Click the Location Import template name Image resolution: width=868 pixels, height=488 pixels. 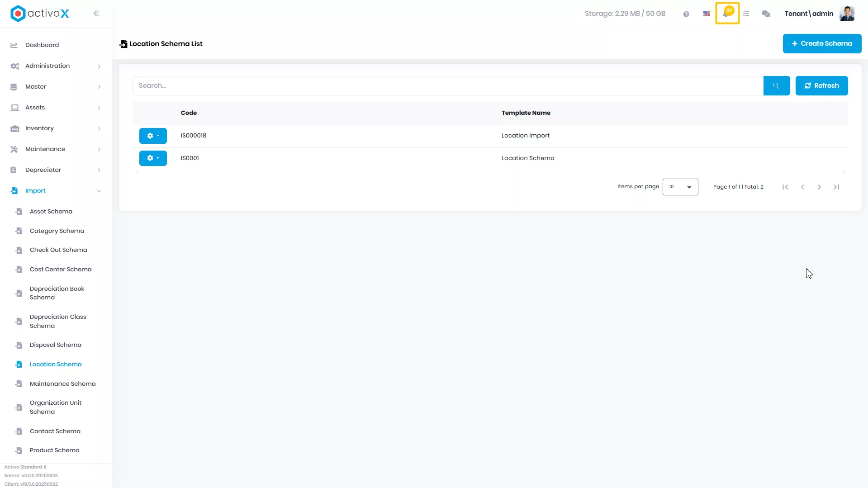[x=525, y=136]
